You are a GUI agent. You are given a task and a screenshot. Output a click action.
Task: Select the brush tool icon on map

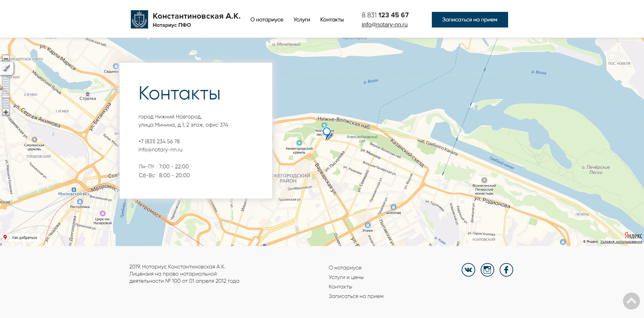(7, 68)
